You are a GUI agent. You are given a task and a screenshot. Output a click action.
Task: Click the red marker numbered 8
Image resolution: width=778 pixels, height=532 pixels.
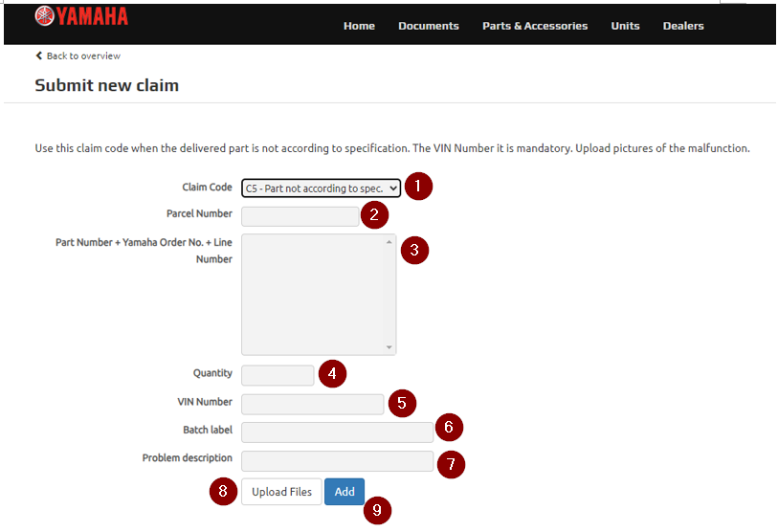coord(223,491)
